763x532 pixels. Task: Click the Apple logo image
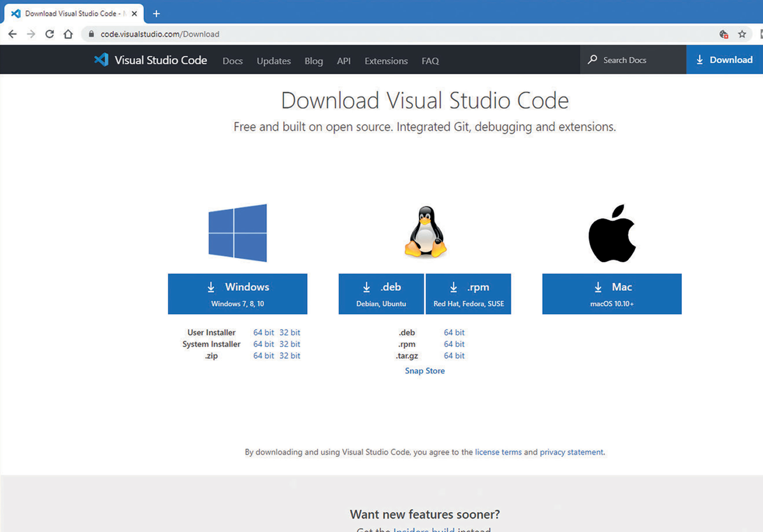click(612, 234)
